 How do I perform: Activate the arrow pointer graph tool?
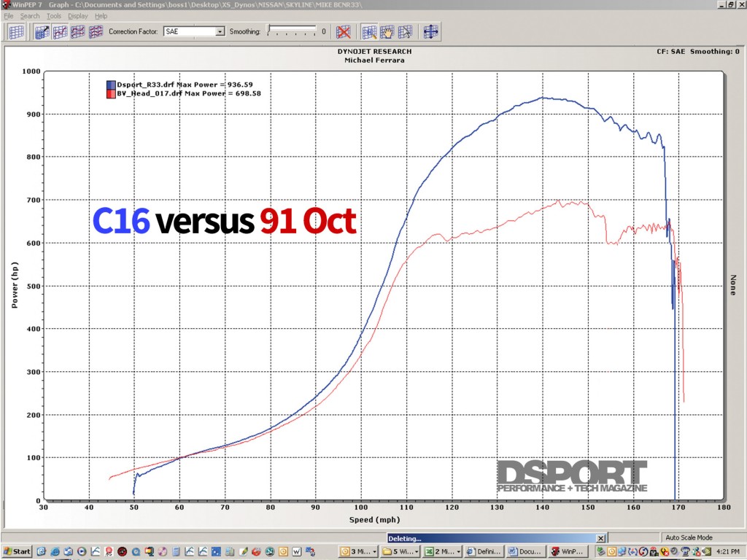(405, 32)
